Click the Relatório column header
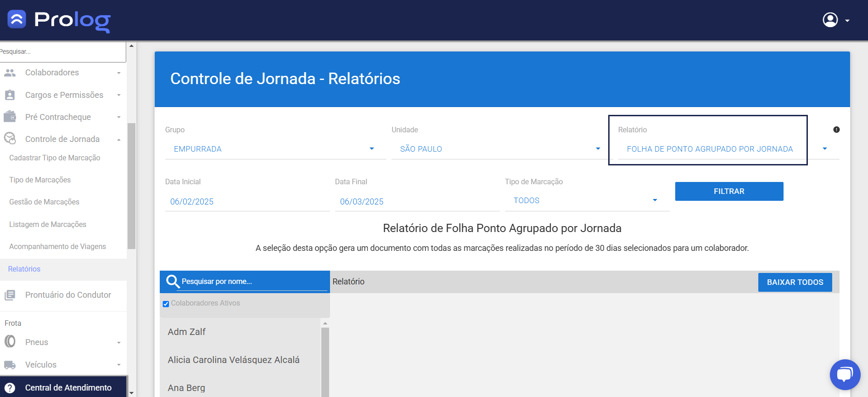This screenshot has width=868, height=397. [x=348, y=282]
